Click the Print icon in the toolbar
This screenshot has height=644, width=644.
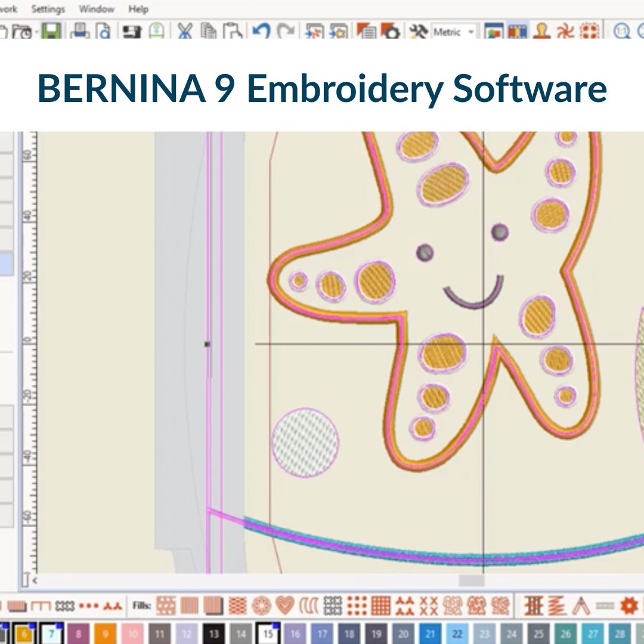80,32
